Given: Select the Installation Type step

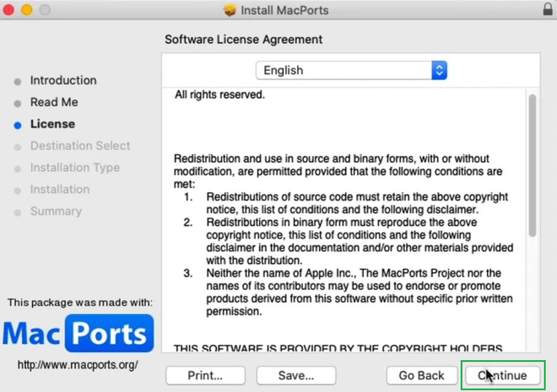Looking at the screenshot, I should [75, 168].
